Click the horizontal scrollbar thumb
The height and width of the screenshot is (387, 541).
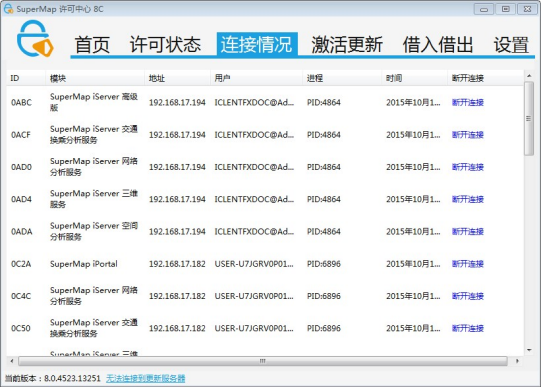pos(263,361)
